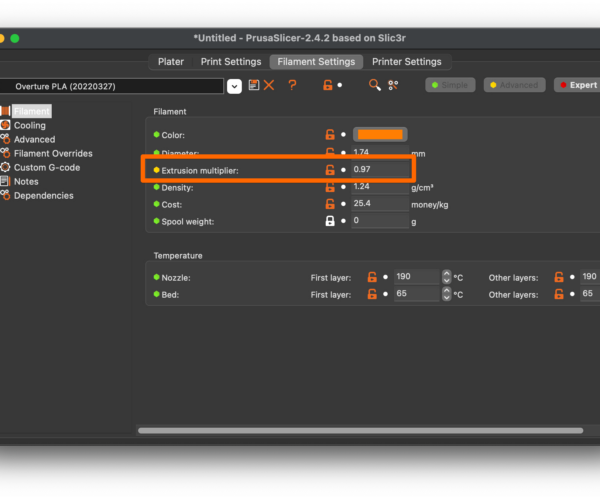Open the Custom G-code page
The width and height of the screenshot is (600, 500).
47,168
